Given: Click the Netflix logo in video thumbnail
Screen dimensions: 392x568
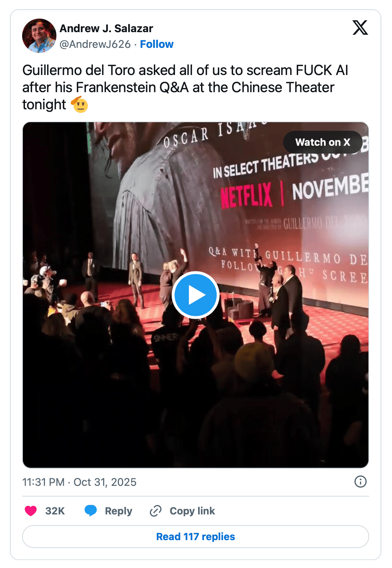Looking at the screenshot, I should coord(246,195).
